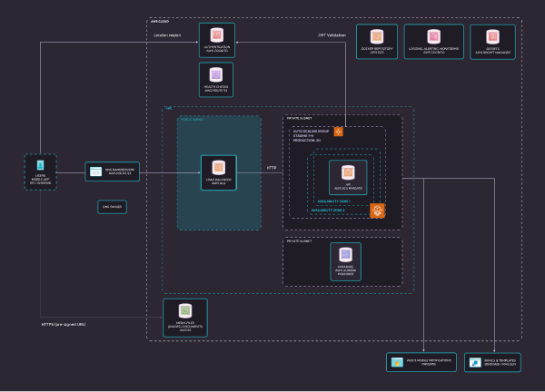The width and height of the screenshot is (545, 392).
Task: Select the API ECS Fargate icon
Action: click(x=347, y=171)
